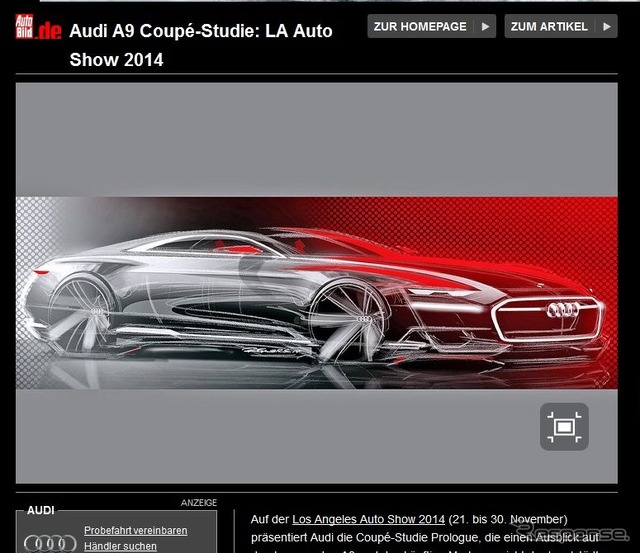This screenshot has height=553, width=640.
Task: Click the AUDI box heading
Action: tap(41, 511)
